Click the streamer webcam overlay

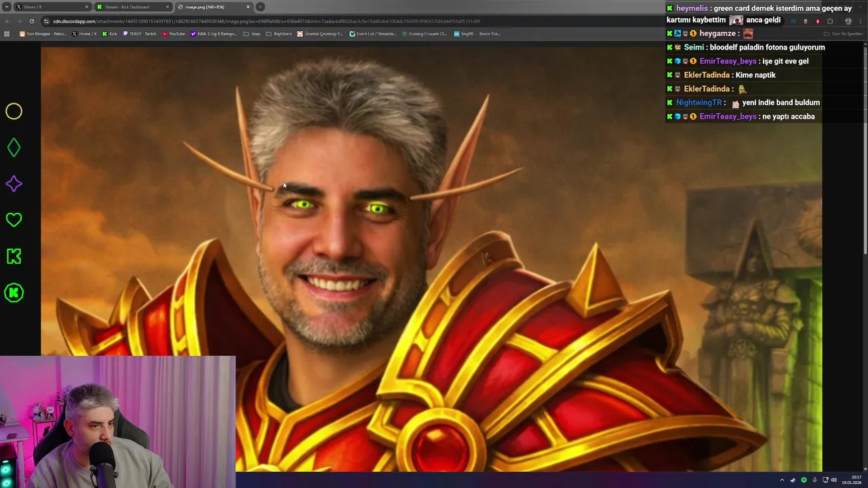pyautogui.click(x=118, y=422)
